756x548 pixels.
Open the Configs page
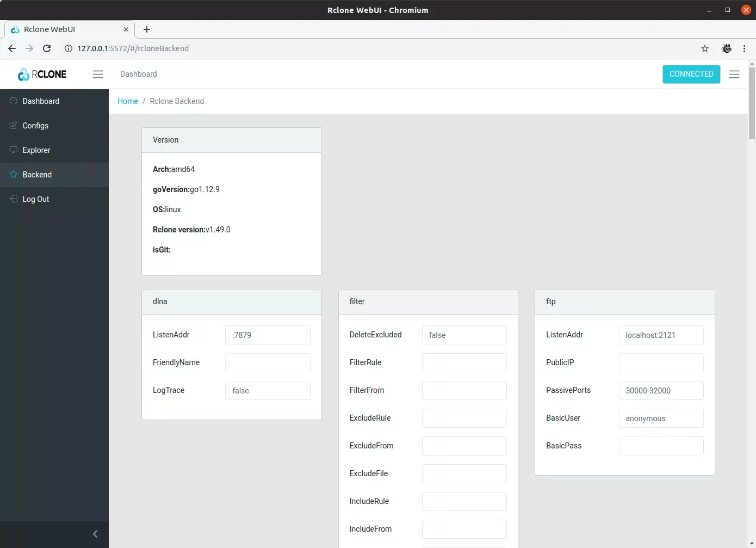point(35,126)
